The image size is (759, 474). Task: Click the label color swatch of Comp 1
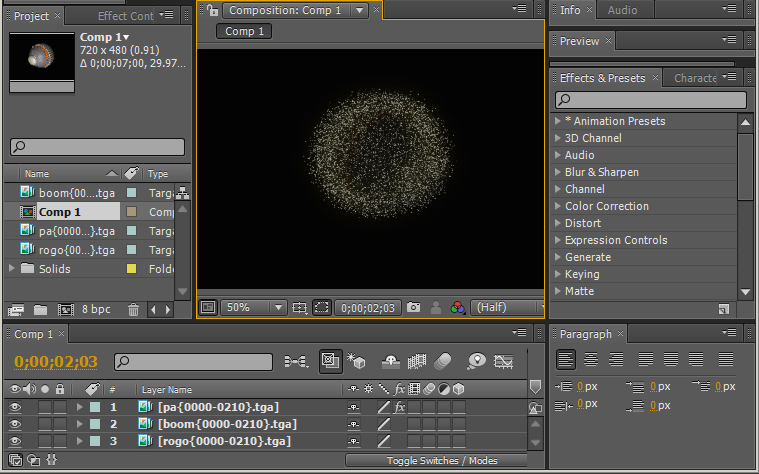131,212
